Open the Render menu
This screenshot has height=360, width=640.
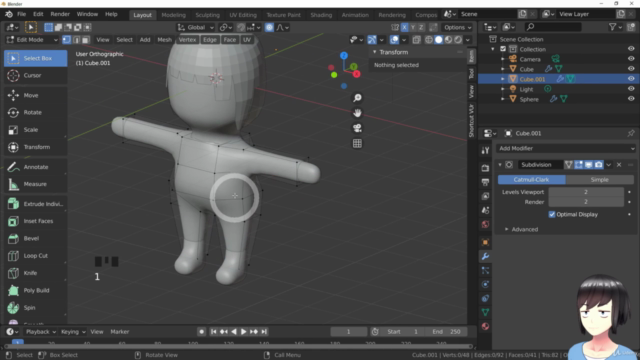click(x=60, y=14)
